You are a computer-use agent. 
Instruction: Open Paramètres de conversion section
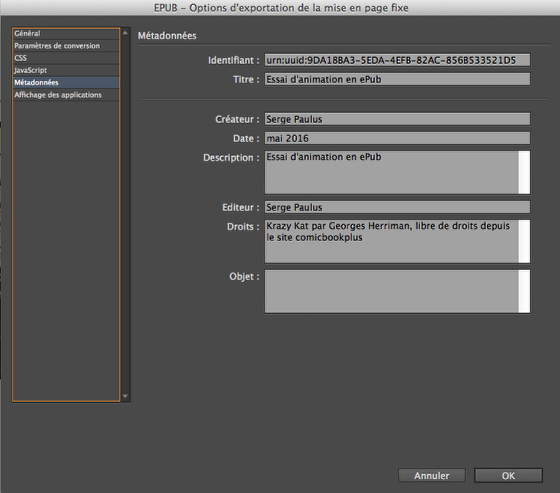66,46
